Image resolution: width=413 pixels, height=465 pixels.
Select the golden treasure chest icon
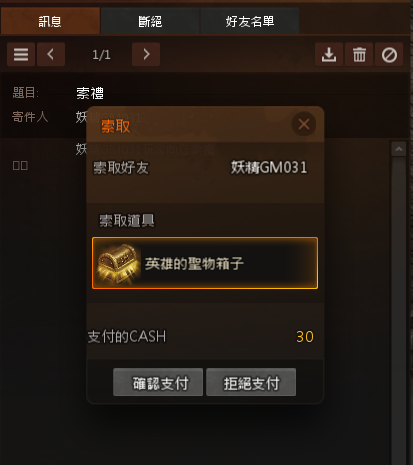(x=117, y=263)
